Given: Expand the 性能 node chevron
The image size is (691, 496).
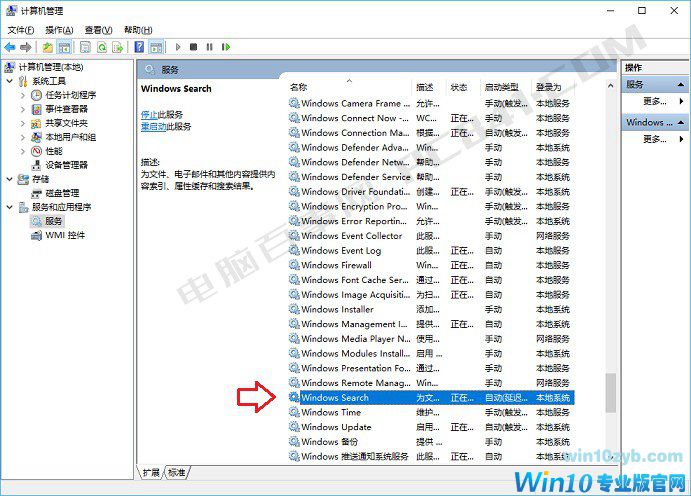Looking at the screenshot, I should (x=23, y=151).
